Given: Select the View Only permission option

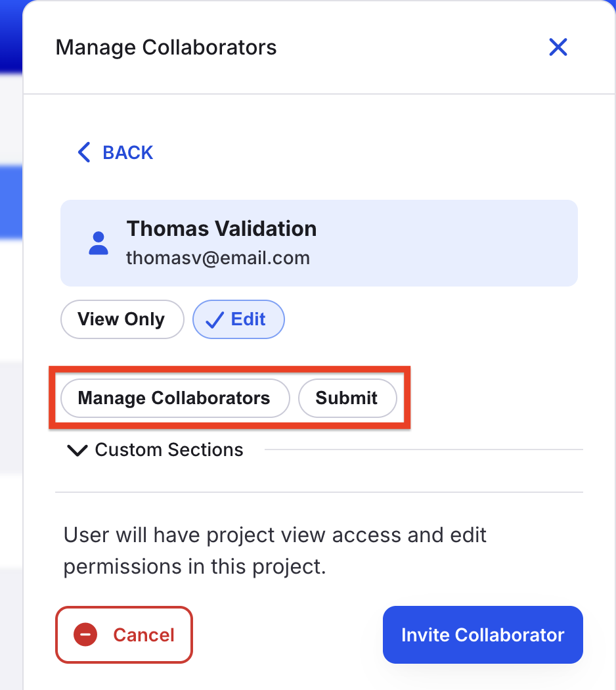Looking at the screenshot, I should click(121, 319).
